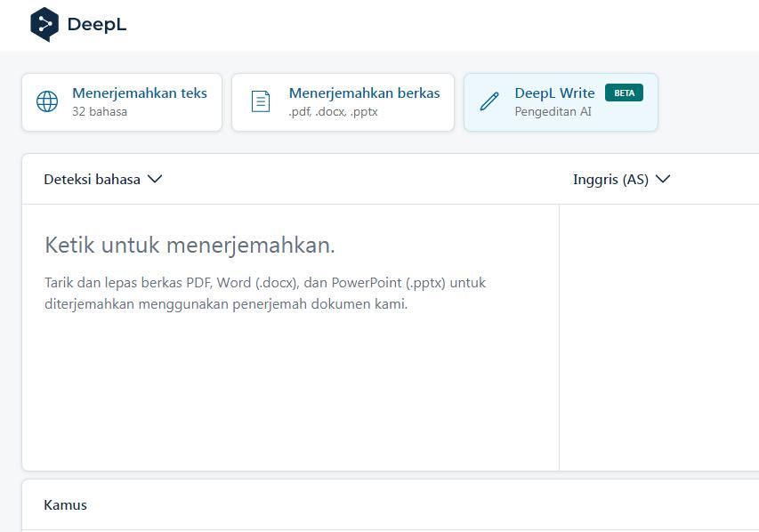Open the DeepL Write tab
Viewport: 759px width, 532px height.
pyautogui.click(x=561, y=102)
